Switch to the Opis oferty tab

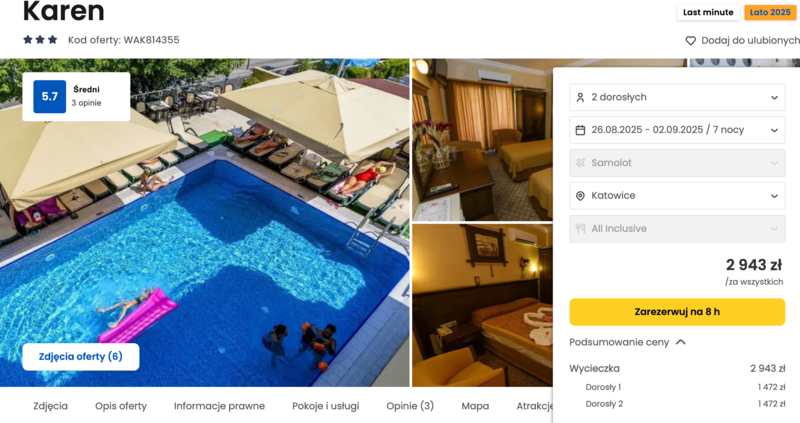(121, 406)
